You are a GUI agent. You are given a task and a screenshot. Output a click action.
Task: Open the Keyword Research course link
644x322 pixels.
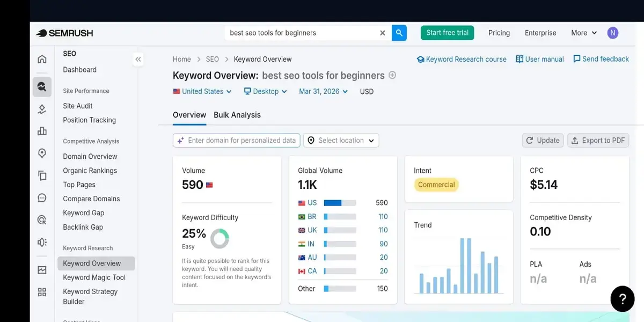[x=462, y=59]
